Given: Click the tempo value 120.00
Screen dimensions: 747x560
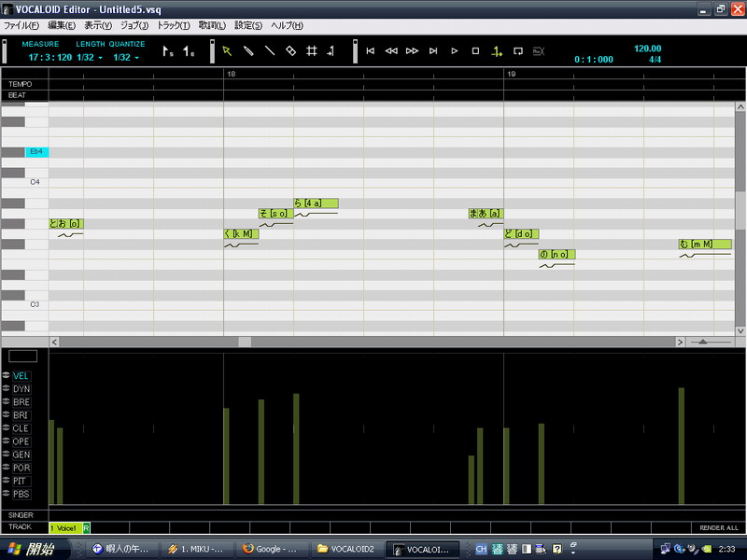Looking at the screenshot, I should coord(647,49).
